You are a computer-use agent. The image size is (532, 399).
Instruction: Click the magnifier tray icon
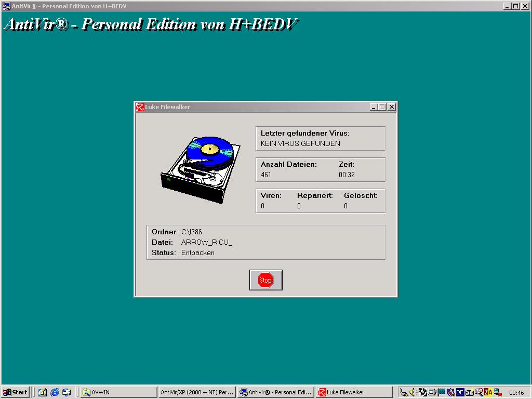click(478, 393)
